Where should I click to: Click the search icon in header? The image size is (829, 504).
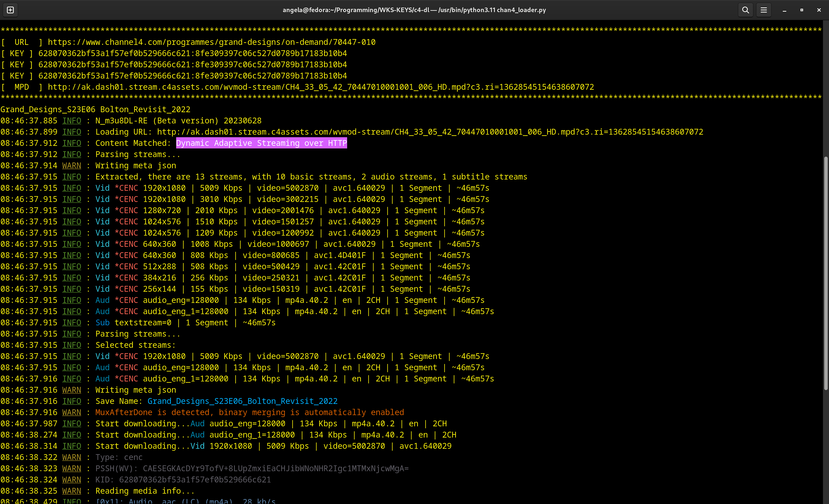click(745, 10)
